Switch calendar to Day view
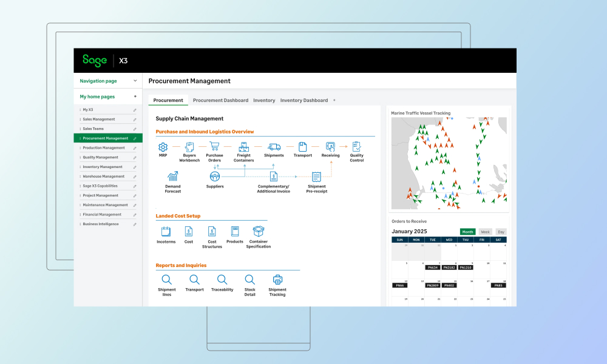607x364 pixels. 501,232
